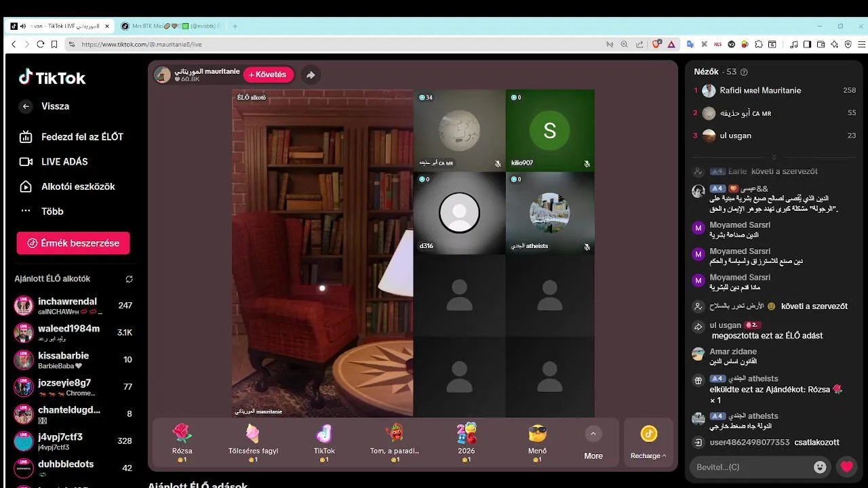Click the d316 guest tile avatar
868x488 pixels.
click(x=459, y=213)
